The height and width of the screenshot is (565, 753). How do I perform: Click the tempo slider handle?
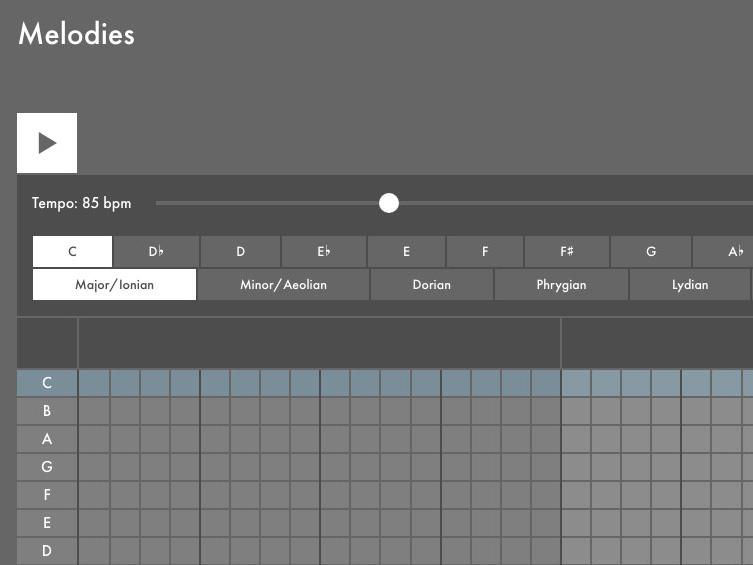tap(389, 203)
